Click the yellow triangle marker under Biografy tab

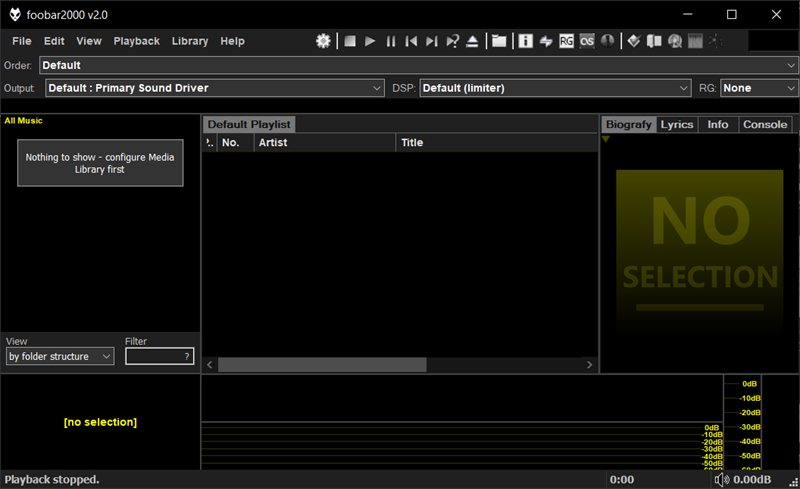pos(606,139)
